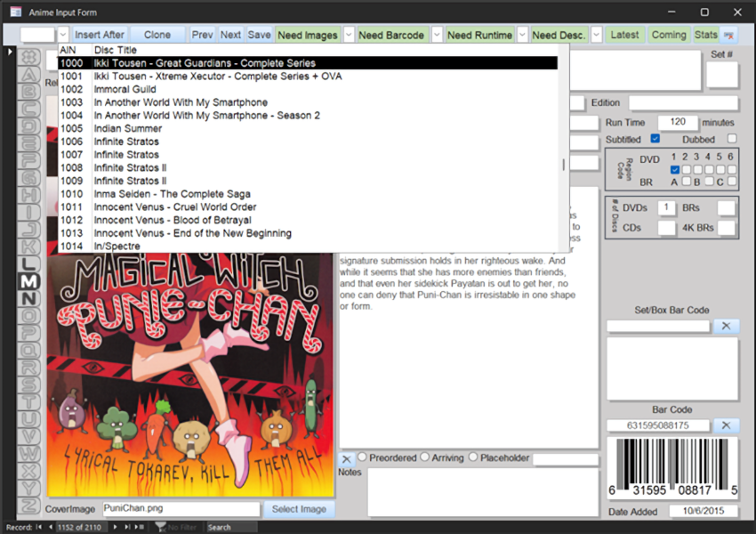Check Blu-ray region C checkbox

[x=732, y=181]
